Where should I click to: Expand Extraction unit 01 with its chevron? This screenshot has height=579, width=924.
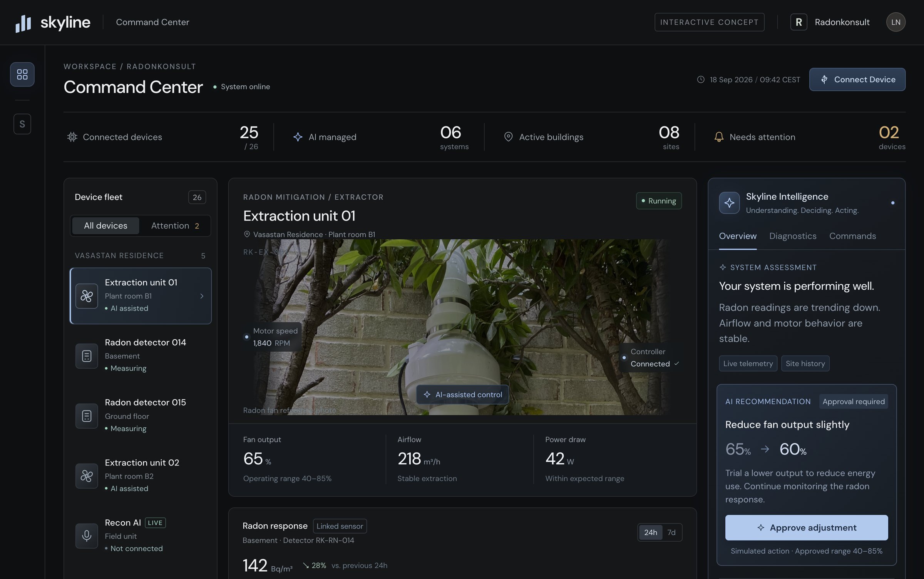click(202, 296)
